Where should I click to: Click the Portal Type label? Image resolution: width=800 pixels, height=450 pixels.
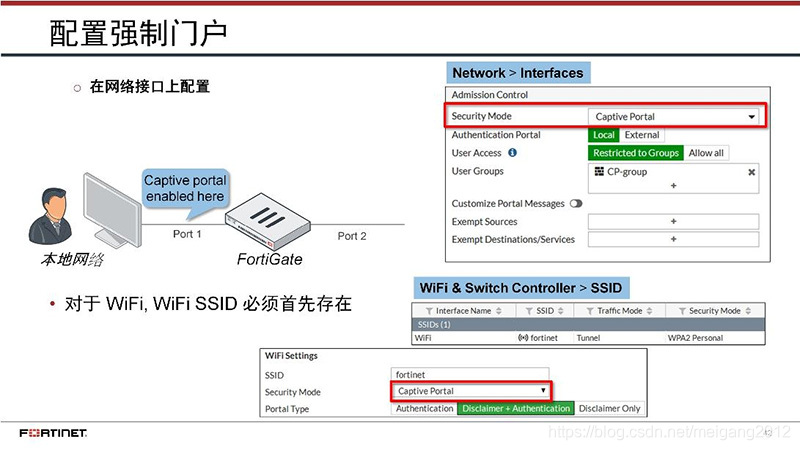287,409
